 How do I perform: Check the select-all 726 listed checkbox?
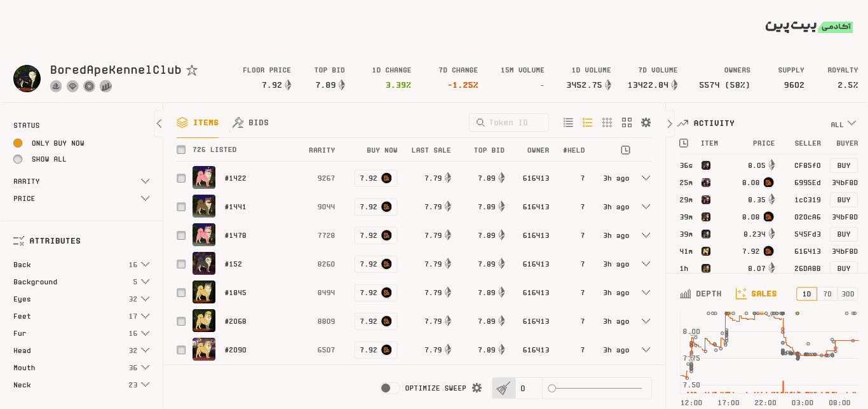tap(181, 149)
